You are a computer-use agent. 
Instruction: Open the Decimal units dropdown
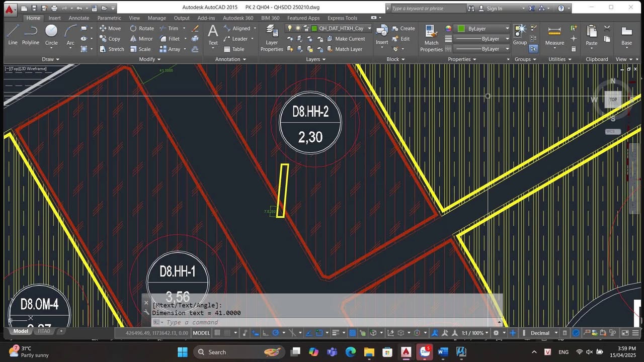tap(544, 333)
